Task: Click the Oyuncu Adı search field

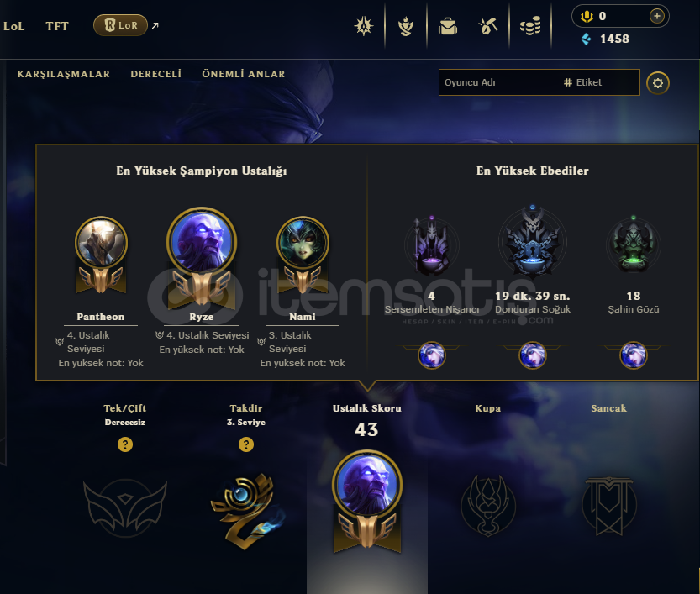Action: 499,82
